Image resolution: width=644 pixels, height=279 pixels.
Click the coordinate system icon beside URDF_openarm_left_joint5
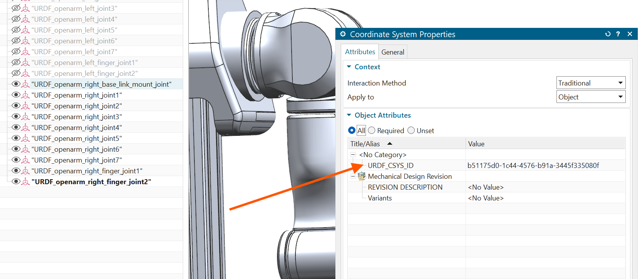[26, 30]
